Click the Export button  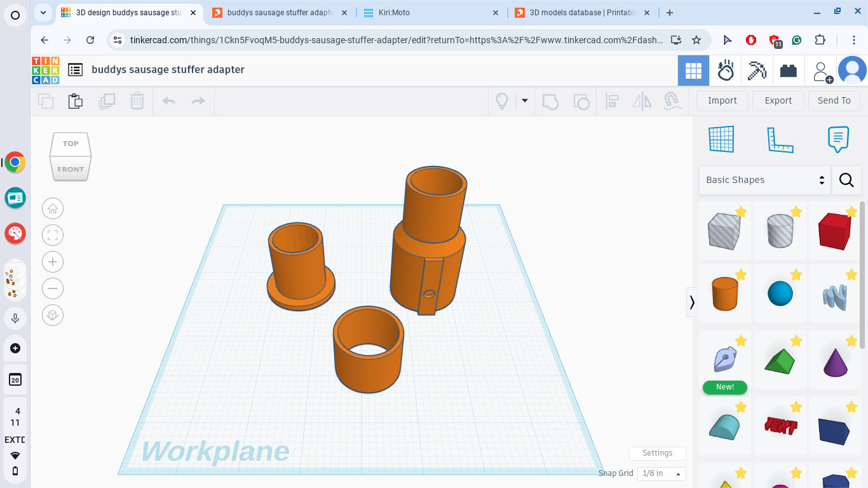(778, 100)
